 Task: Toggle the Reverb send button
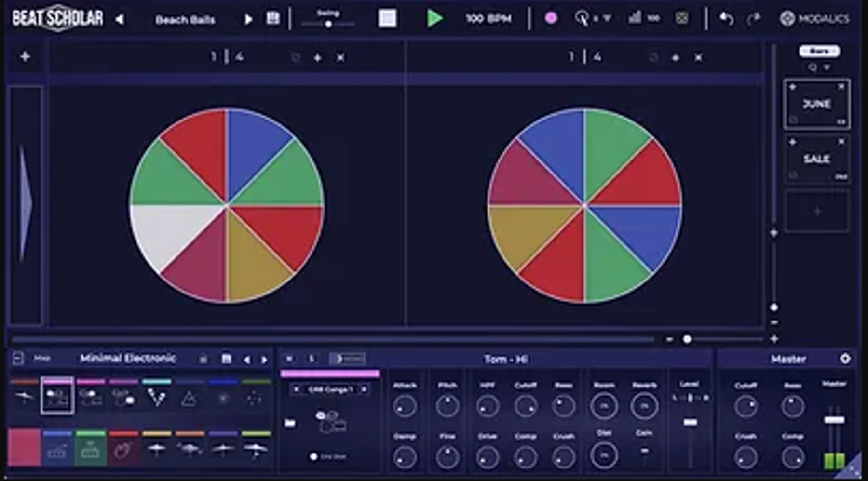(x=644, y=406)
